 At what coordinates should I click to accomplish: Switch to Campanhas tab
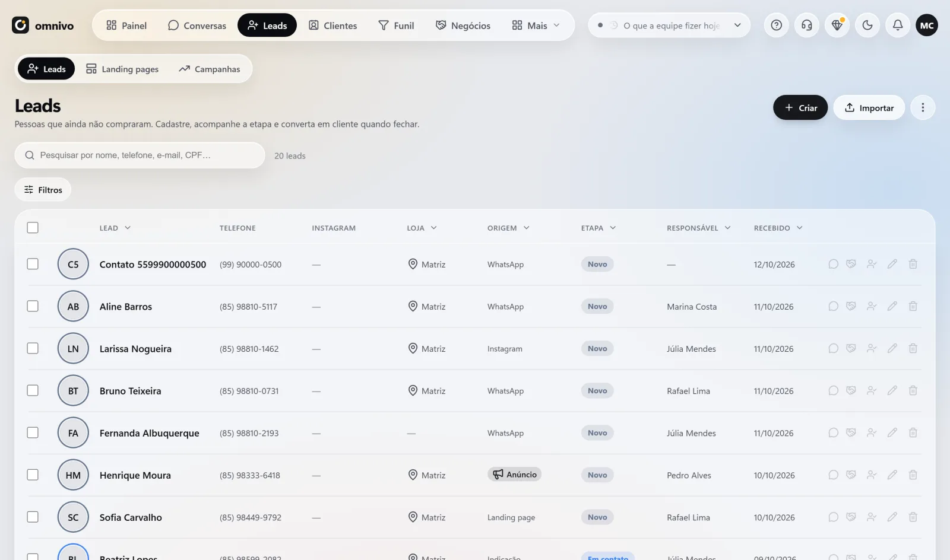coord(209,69)
